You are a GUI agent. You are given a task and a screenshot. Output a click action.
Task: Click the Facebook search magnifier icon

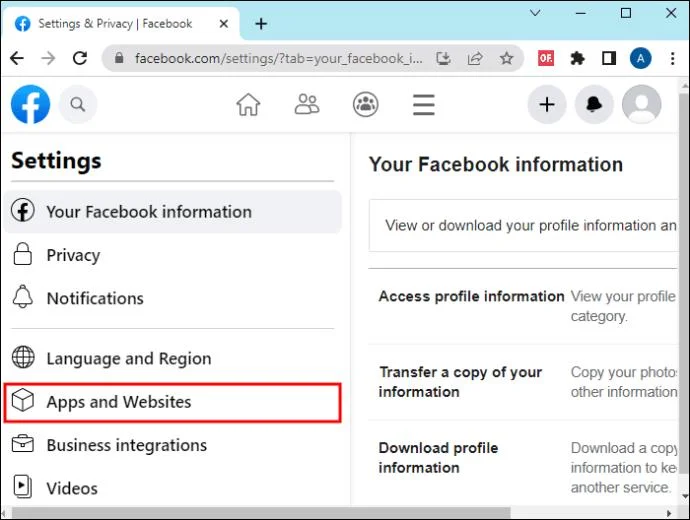[78, 105]
